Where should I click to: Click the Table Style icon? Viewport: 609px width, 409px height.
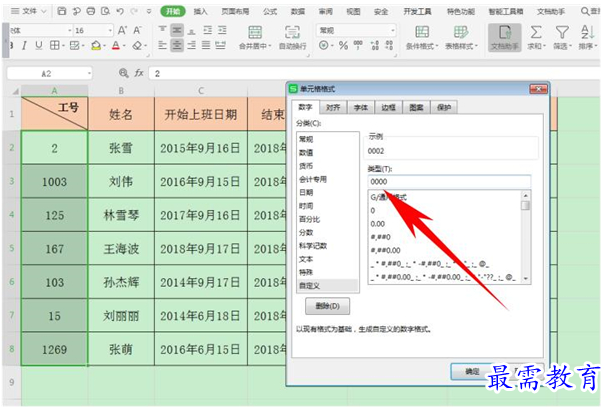click(x=461, y=32)
